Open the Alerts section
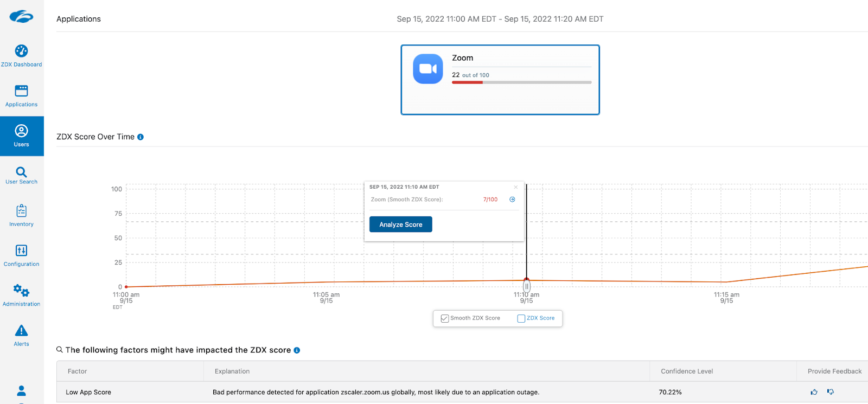The width and height of the screenshot is (868, 404). point(21,336)
